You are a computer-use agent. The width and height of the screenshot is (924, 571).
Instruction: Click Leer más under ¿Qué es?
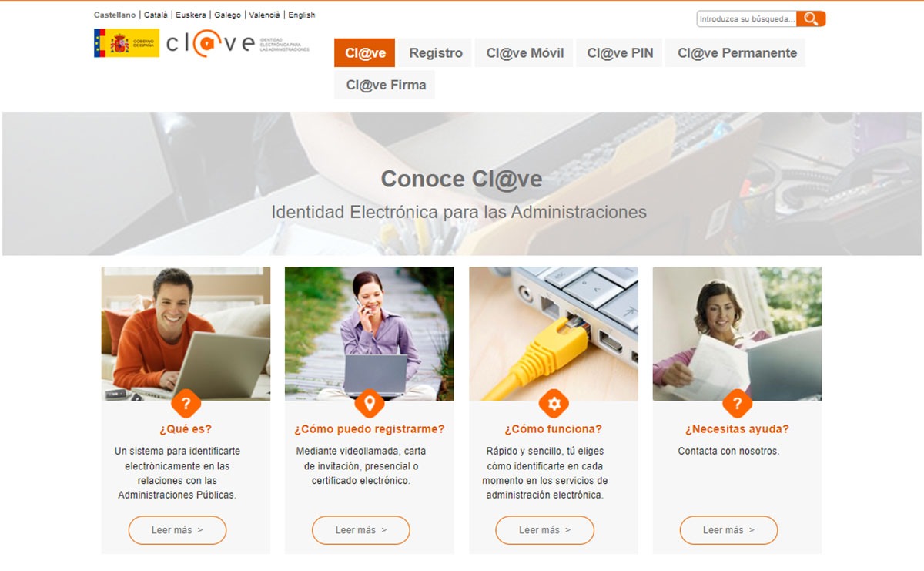point(177,530)
